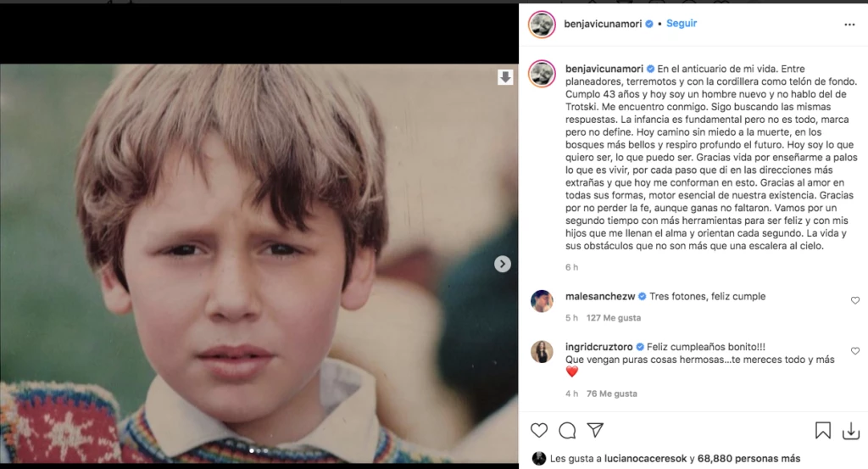This screenshot has height=469, width=868.
Task: Follow benjavicunamori with the Seguir button
Action: click(682, 24)
